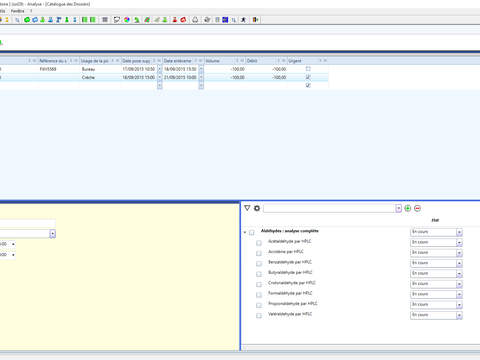Screen dimensions: 480x360
Task: Click the blue flask toolbar icon
Action: click(x=50, y=20)
